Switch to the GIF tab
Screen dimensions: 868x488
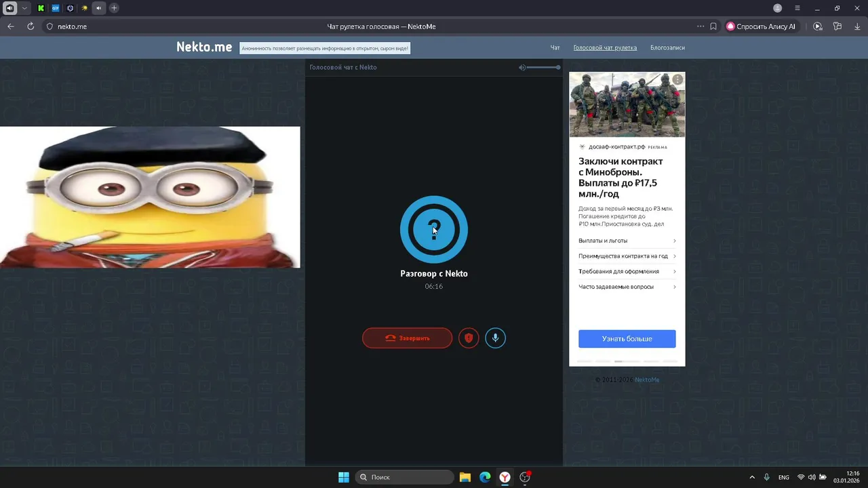coord(56,8)
